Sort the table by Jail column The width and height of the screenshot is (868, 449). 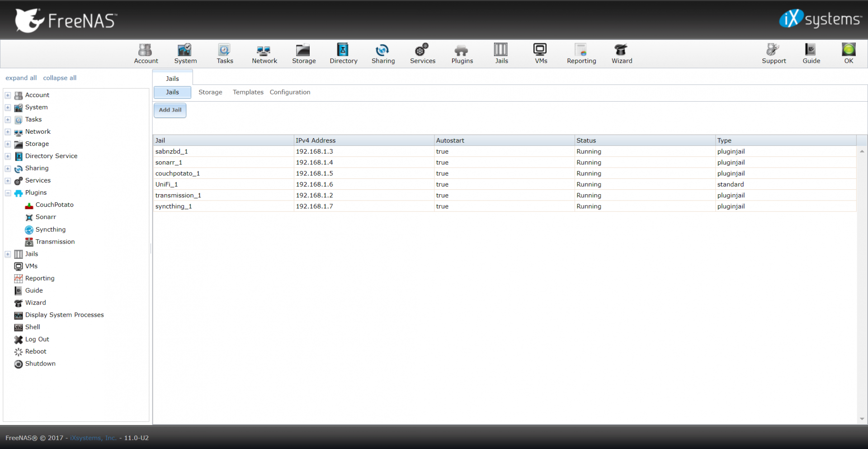point(223,140)
